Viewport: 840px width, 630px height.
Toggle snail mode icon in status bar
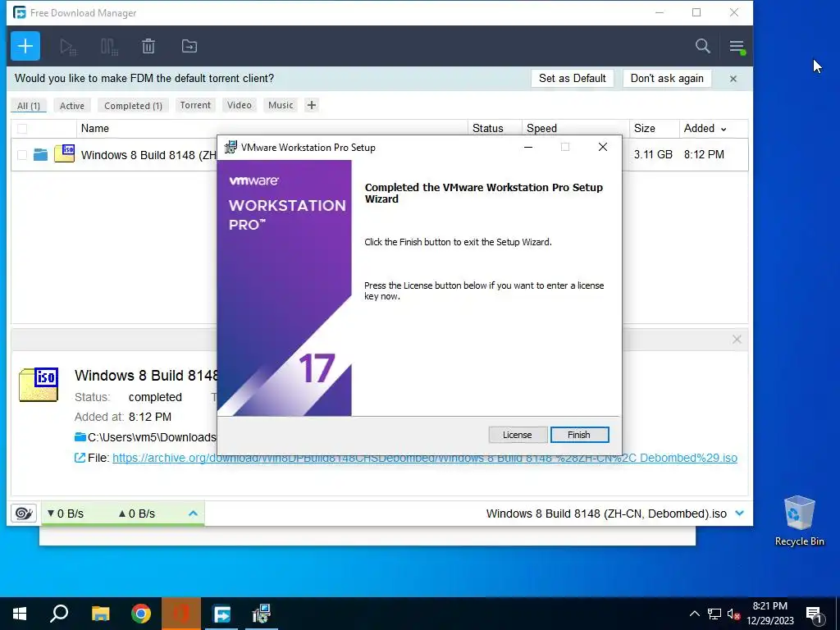[x=23, y=514]
